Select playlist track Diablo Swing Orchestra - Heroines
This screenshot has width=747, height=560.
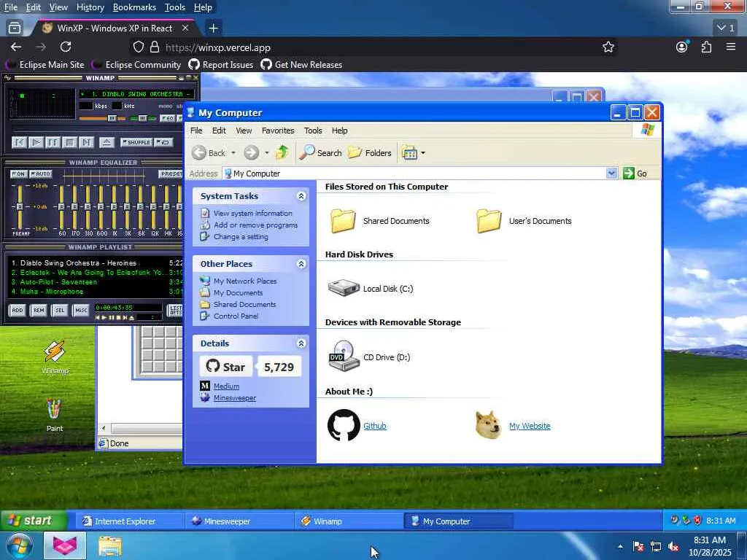pos(96,262)
